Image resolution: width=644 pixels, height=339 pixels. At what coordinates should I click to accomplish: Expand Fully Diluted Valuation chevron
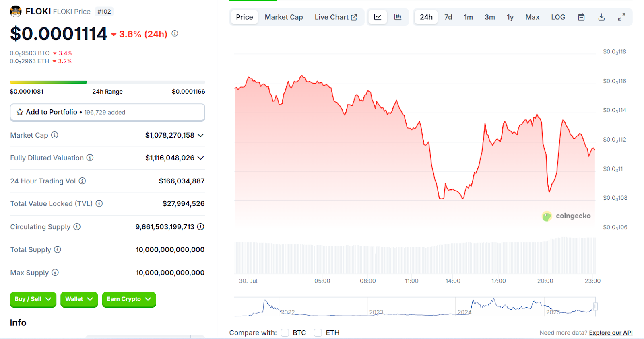pos(200,158)
